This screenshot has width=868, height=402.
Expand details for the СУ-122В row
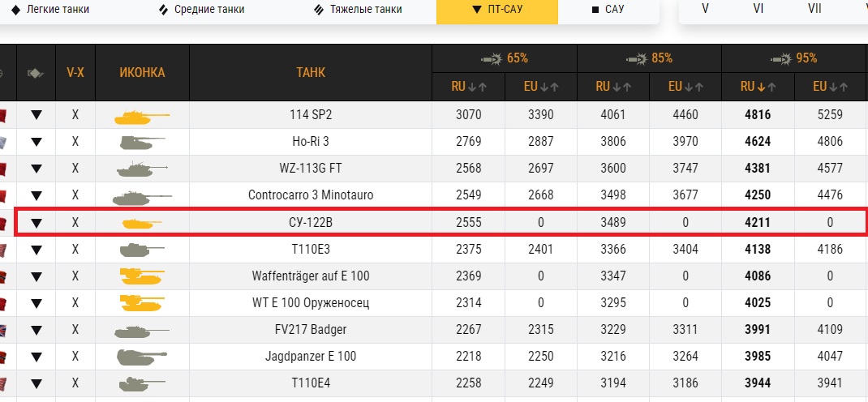(x=36, y=223)
